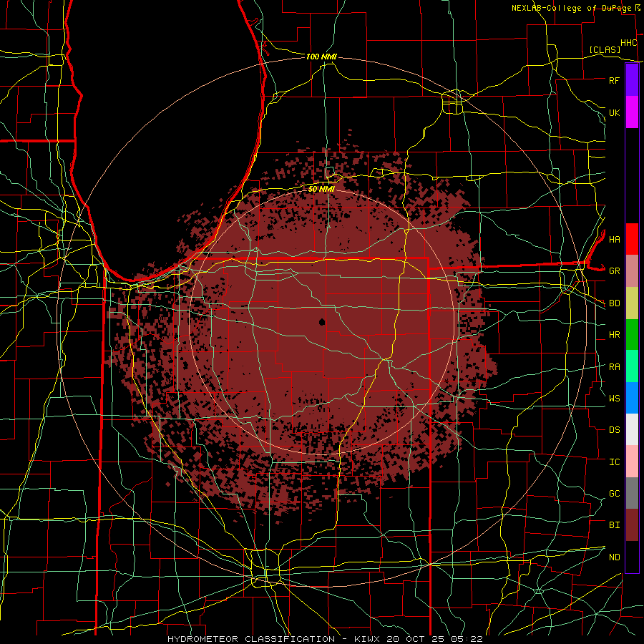This screenshot has width=644, height=644.
Task: Click the HA red legend swatch
Action: pyautogui.click(x=632, y=239)
